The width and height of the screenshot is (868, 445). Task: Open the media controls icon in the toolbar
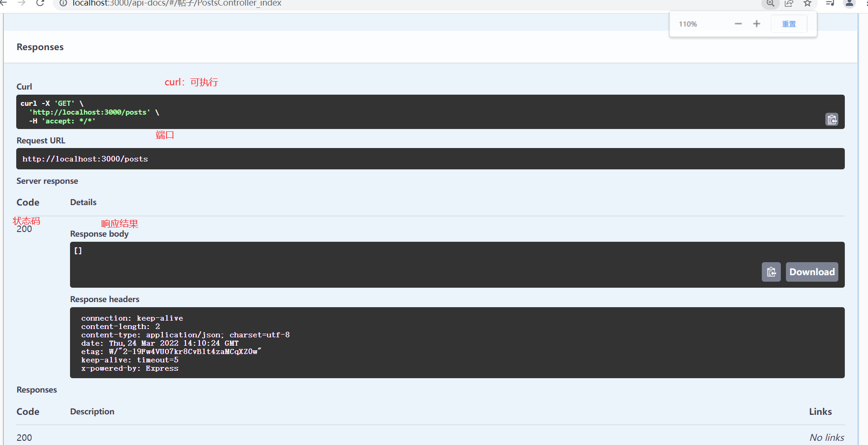(830, 3)
